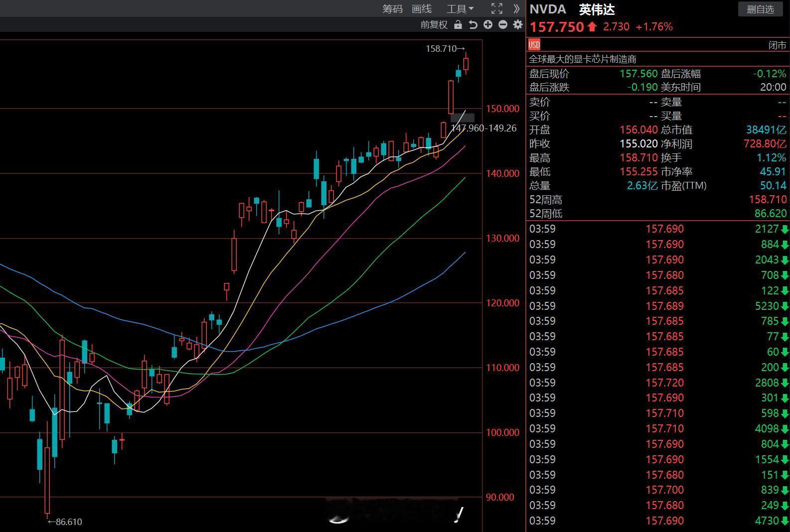Image resolution: width=790 pixels, height=532 pixels.
Task: Click the +1.76% change percentage
Action: tap(654, 26)
